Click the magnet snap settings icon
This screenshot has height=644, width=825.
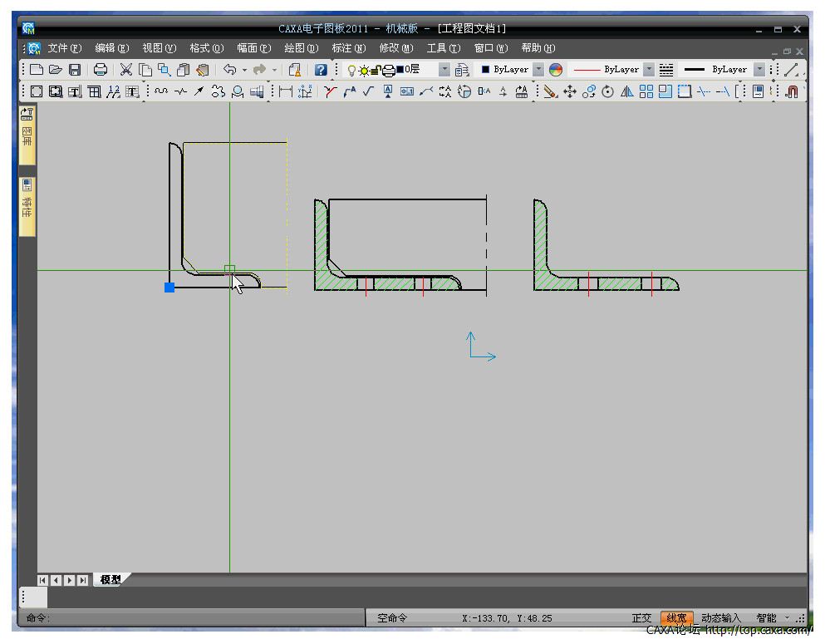pos(792,91)
